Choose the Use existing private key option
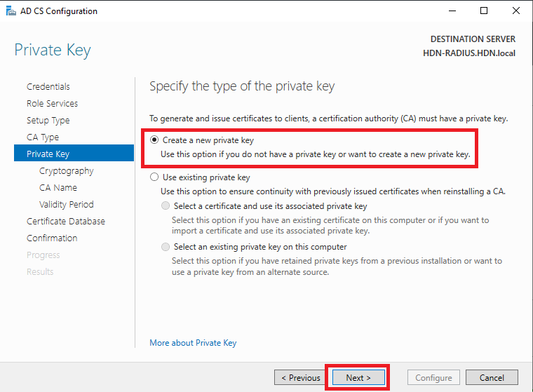Screen dimensions: 533x392 (x=154, y=177)
